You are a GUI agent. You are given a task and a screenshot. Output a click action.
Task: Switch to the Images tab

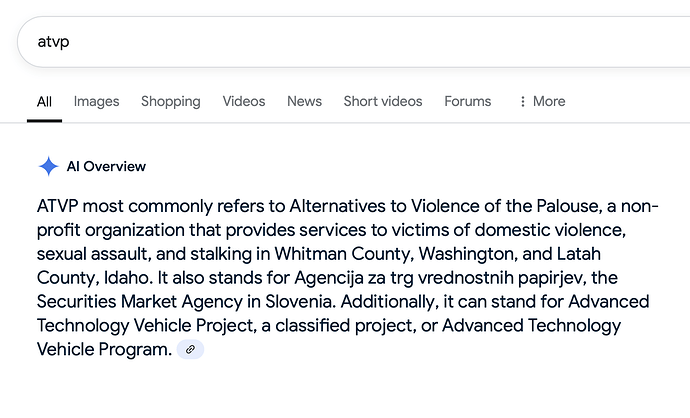click(96, 102)
